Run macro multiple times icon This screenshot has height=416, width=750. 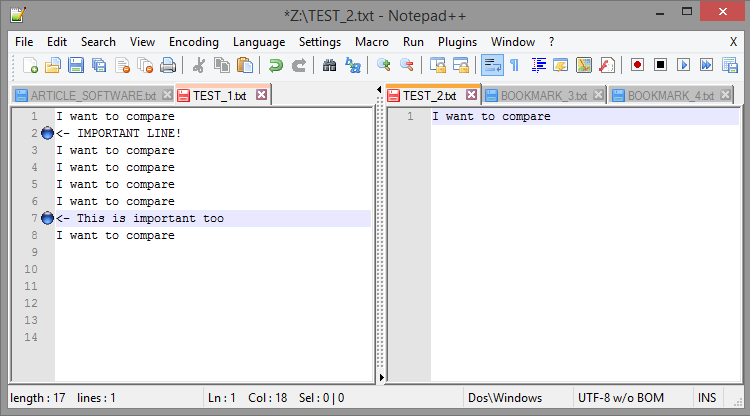click(x=706, y=65)
